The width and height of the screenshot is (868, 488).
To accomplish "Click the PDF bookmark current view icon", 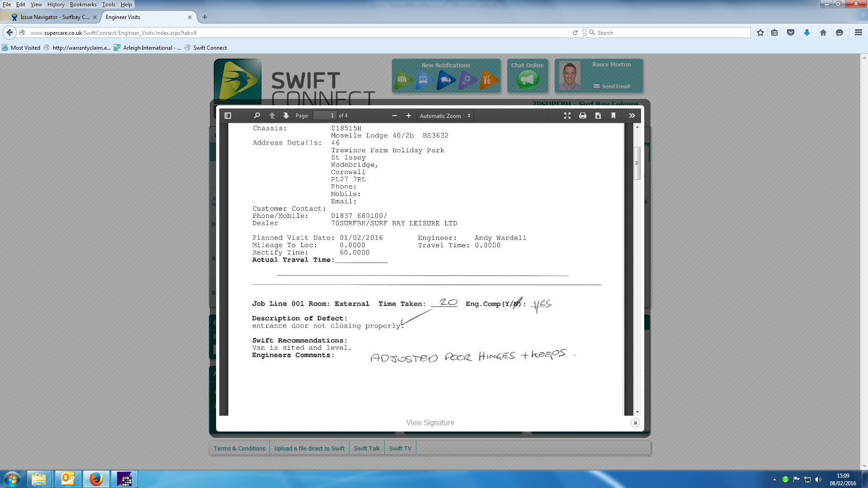I will tap(613, 116).
